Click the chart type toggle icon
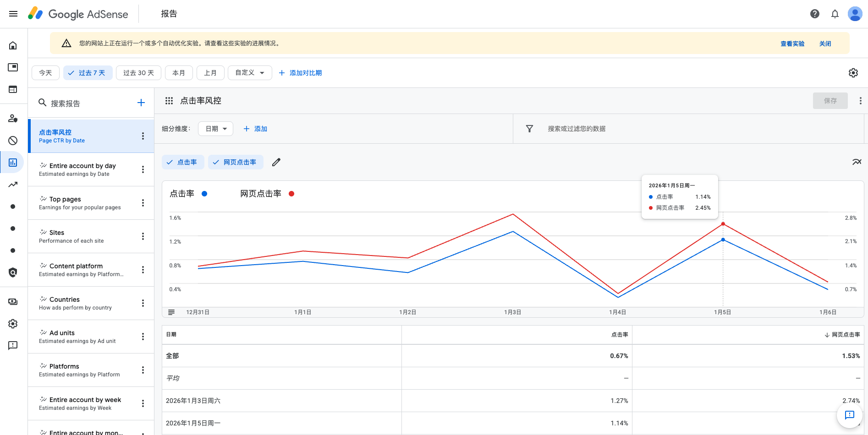The width and height of the screenshot is (868, 435). (x=856, y=162)
